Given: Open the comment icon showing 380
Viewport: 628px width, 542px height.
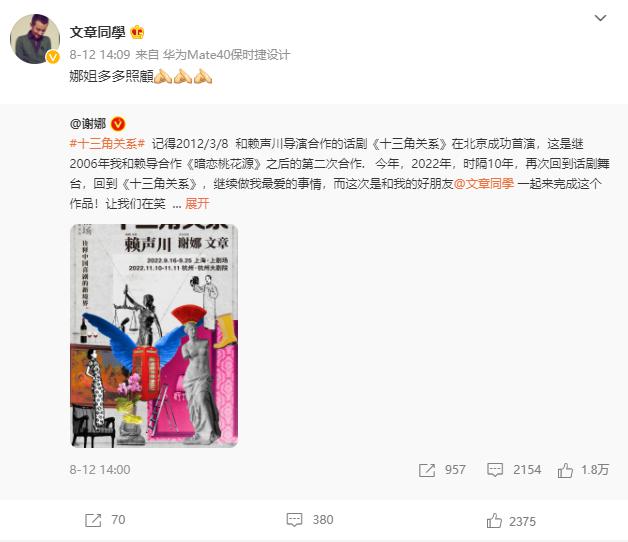Looking at the screenshot, I should 294,520.
